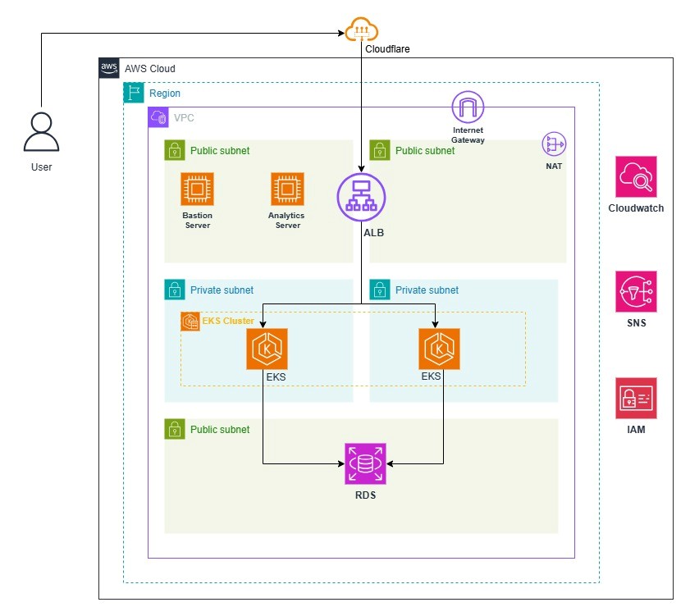Click the 'EKS' label under right node
Image resolution: width=690 pixels, height=616 pixels.
(431, 376)
